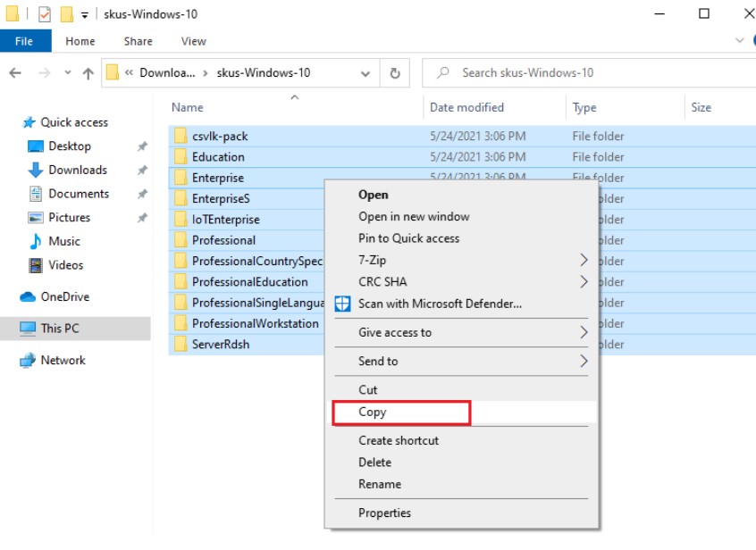Open the address bar history dropdown
The height and width of the screenshot is (550, 756).
(x=365, y=73)
